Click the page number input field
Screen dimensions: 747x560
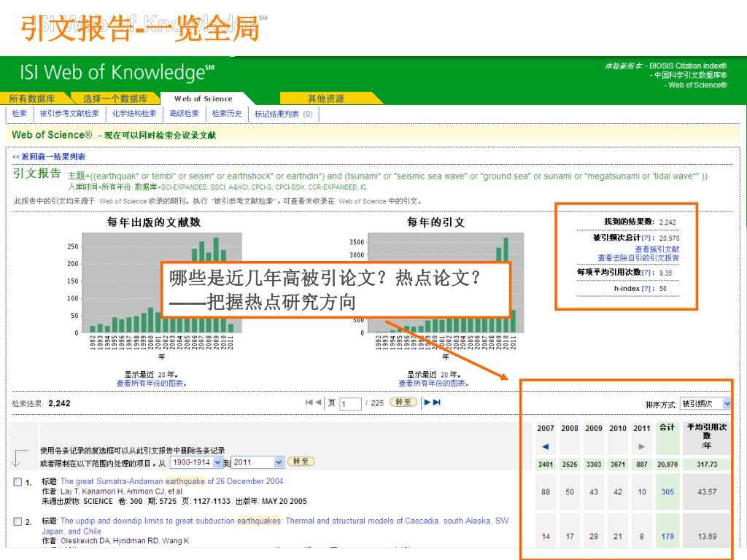pos(350,404)
